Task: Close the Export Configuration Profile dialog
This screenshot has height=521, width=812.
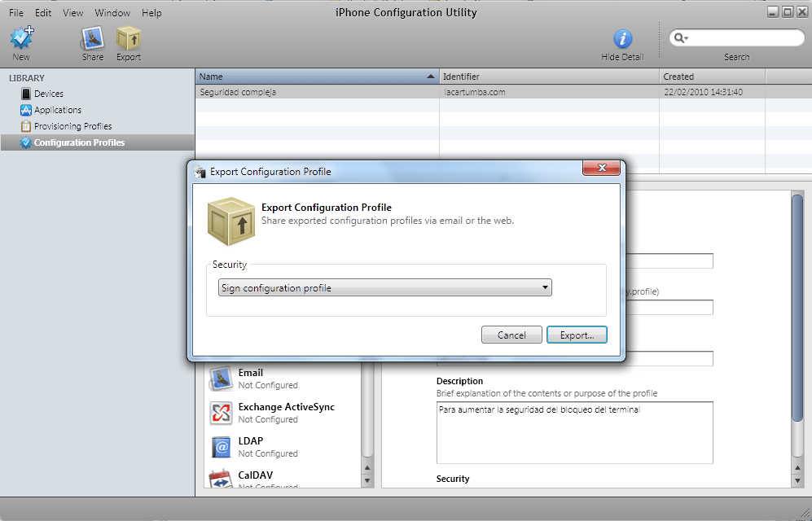Action: [601, 168]
